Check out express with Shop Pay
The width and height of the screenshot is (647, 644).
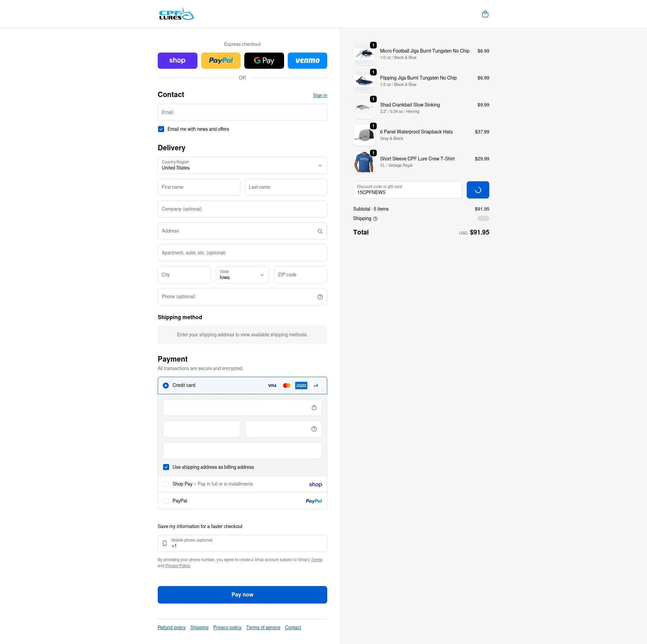tap(177, 61)
